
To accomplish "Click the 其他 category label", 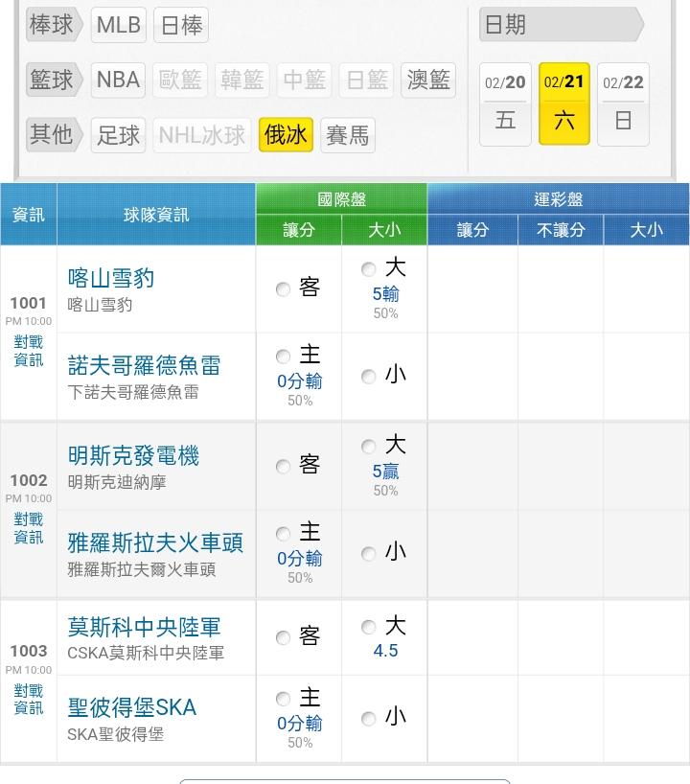I will pos(54,134).
